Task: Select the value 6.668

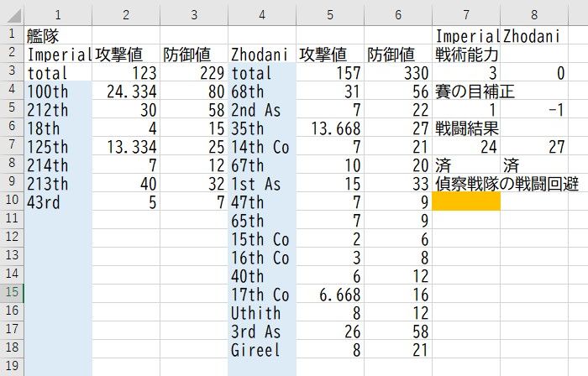Action: click(x=330, y=294)
